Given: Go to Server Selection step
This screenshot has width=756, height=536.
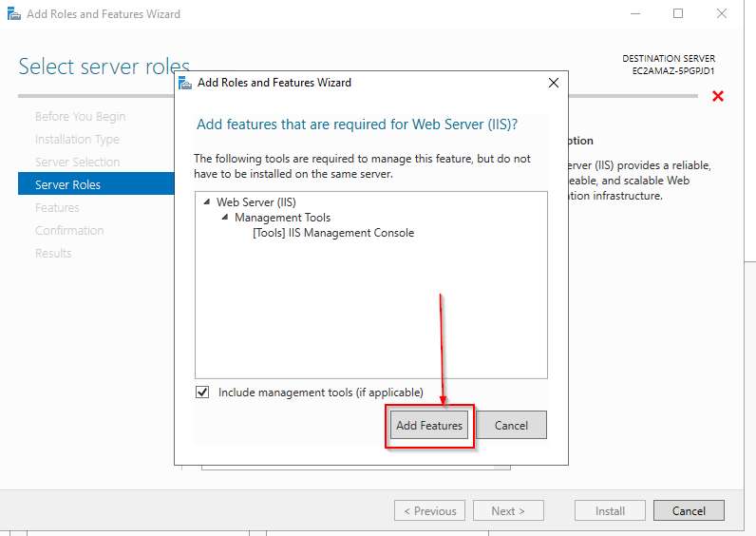Looking at the screenshot, I should coord(77,162).
